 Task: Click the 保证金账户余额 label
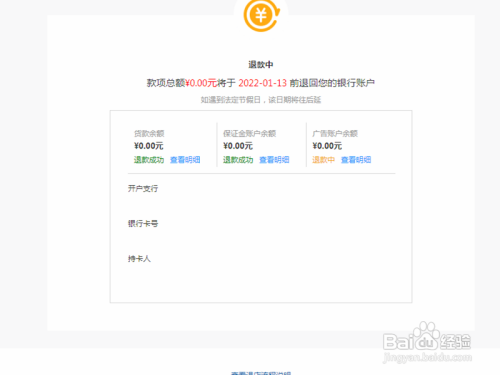point(249,134)
